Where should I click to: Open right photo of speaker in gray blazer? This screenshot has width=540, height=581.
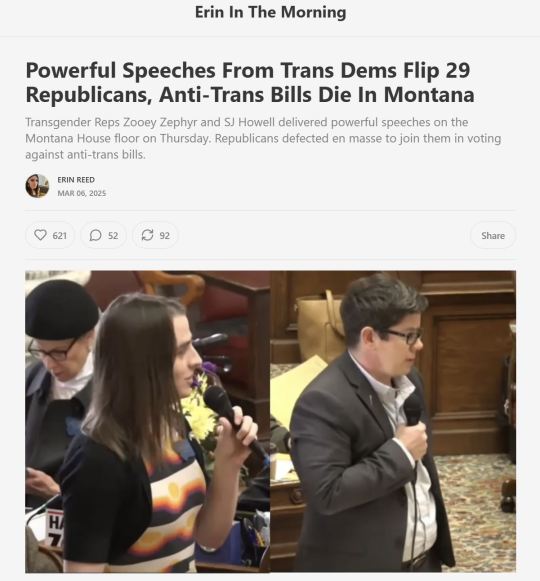tap(393, 422)
